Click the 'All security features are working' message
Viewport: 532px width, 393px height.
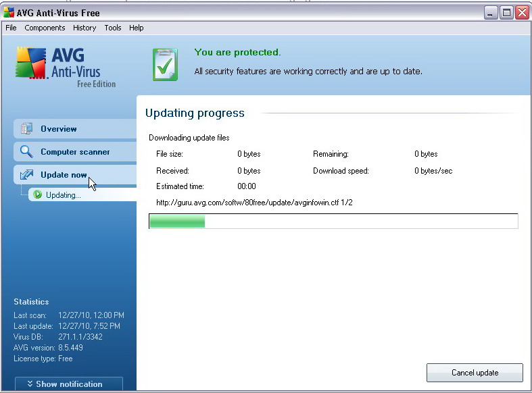click(308, 71)
